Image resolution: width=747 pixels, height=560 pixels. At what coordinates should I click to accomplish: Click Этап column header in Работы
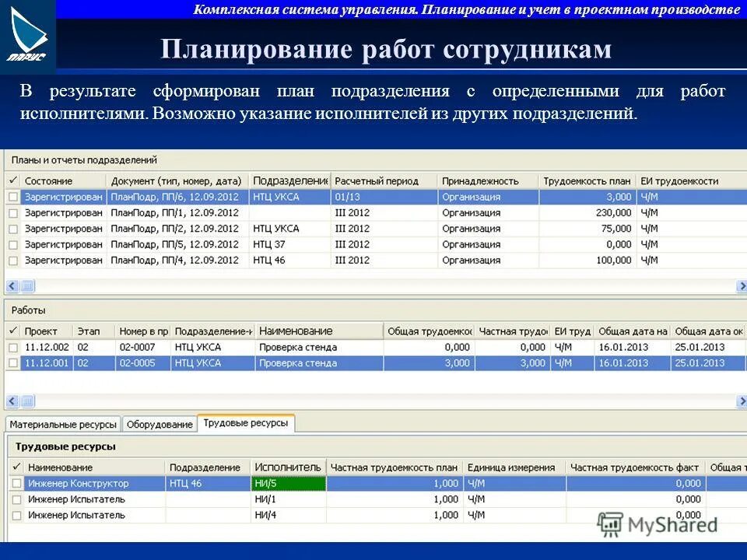[x=94, y=331]
